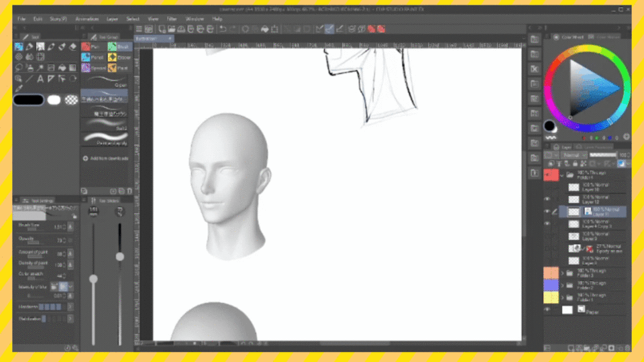
Task: Toggle visibility of the Paper layer
Action: tap(547, 310)
